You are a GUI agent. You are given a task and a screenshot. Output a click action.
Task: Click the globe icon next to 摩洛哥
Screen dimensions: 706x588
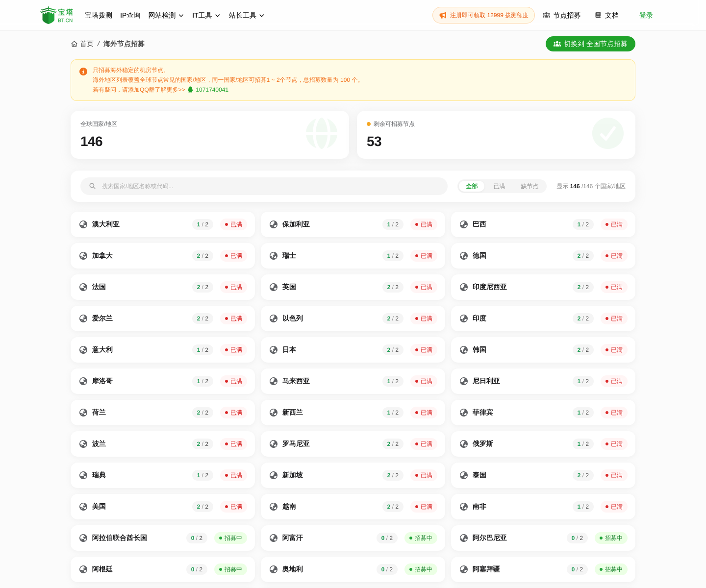coord(83,381)
